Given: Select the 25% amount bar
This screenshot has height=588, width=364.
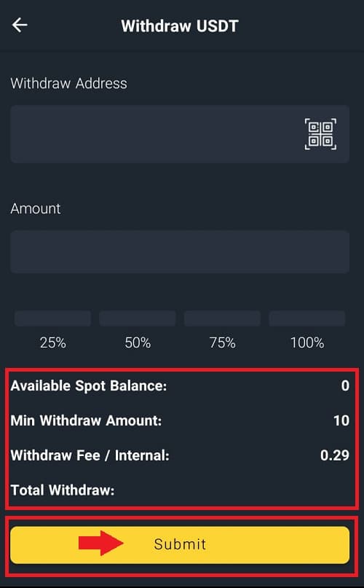Looking at the screenshot, I should click(x=53, y=318).
